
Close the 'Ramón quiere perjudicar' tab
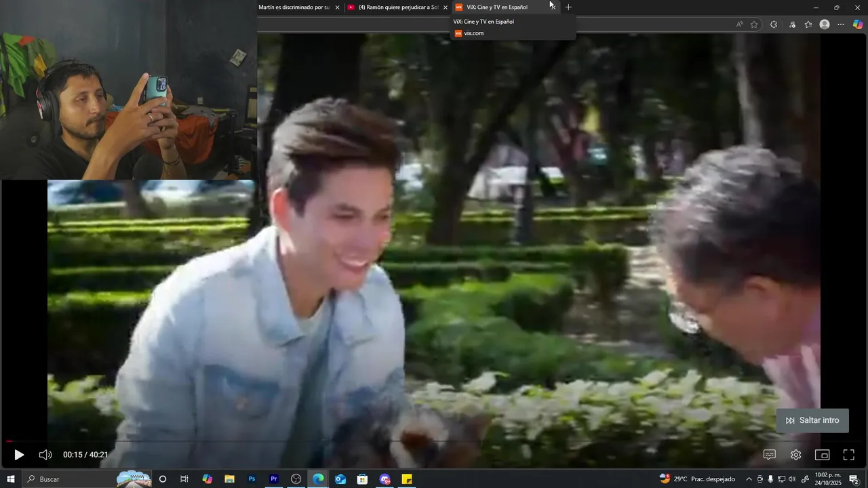coord(446,7)
